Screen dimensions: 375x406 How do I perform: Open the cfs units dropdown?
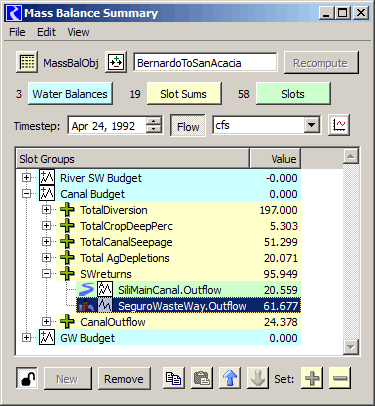[x=311, y=125]
